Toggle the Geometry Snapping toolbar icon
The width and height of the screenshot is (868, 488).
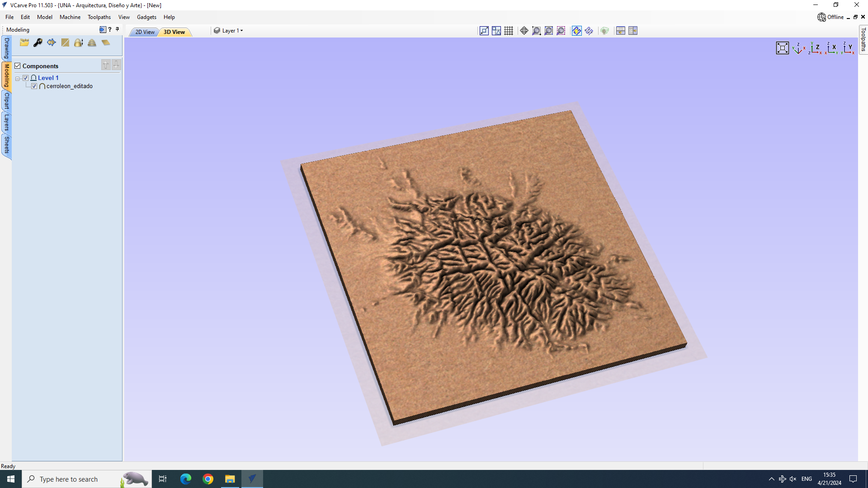496,31
